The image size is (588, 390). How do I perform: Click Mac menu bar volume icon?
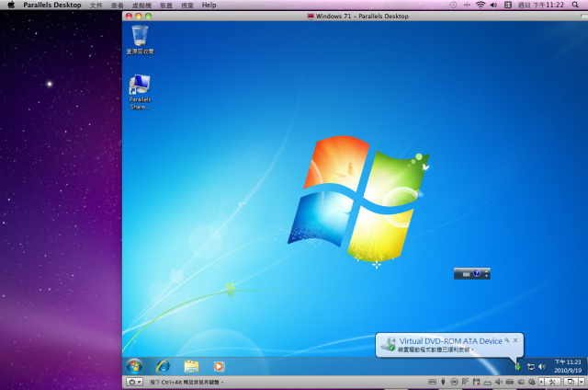[493, 5]
